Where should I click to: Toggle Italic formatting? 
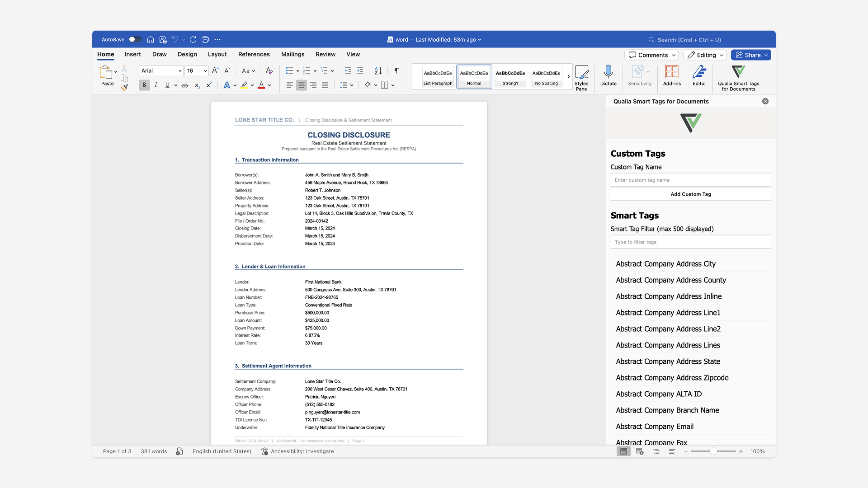156,85
